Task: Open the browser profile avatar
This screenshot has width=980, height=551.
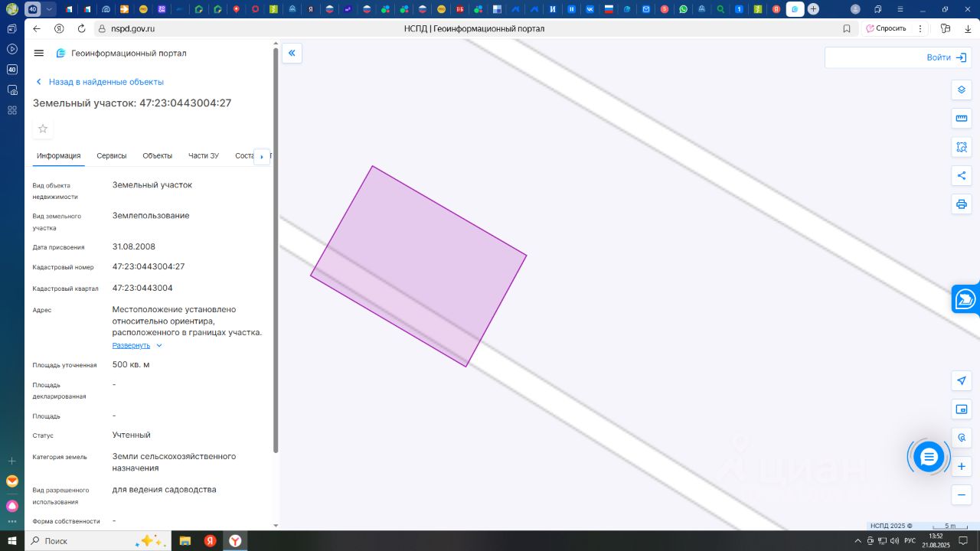Action: click(855, 9)
